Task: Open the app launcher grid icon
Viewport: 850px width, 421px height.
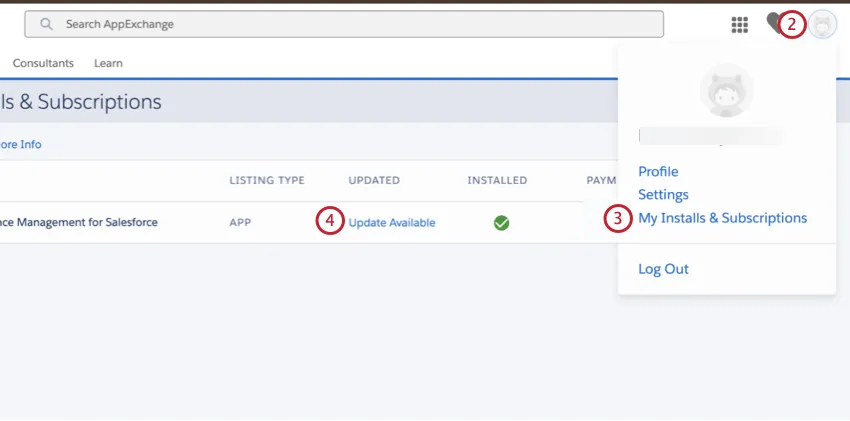Action: point(739,24)
